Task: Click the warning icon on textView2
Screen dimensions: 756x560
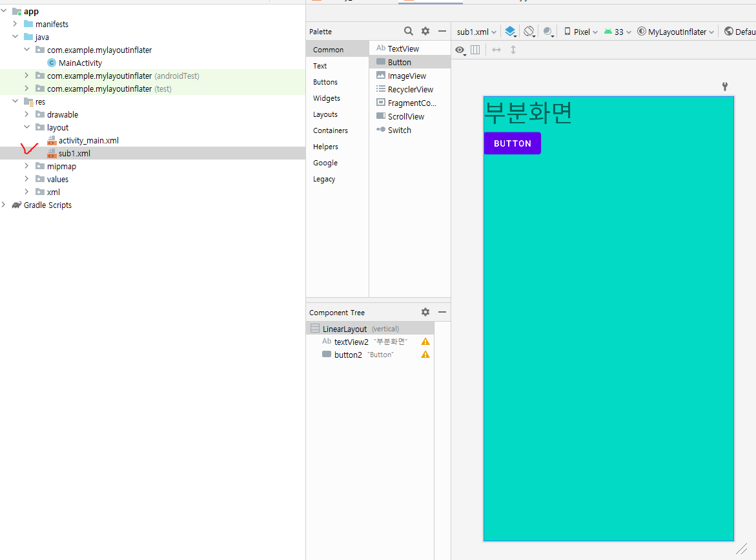Action: (425, 342)
